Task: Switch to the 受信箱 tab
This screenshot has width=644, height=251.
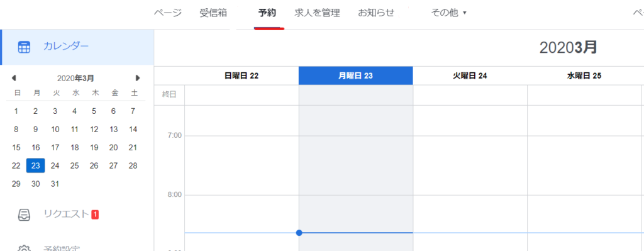Action: pos(213,13)
